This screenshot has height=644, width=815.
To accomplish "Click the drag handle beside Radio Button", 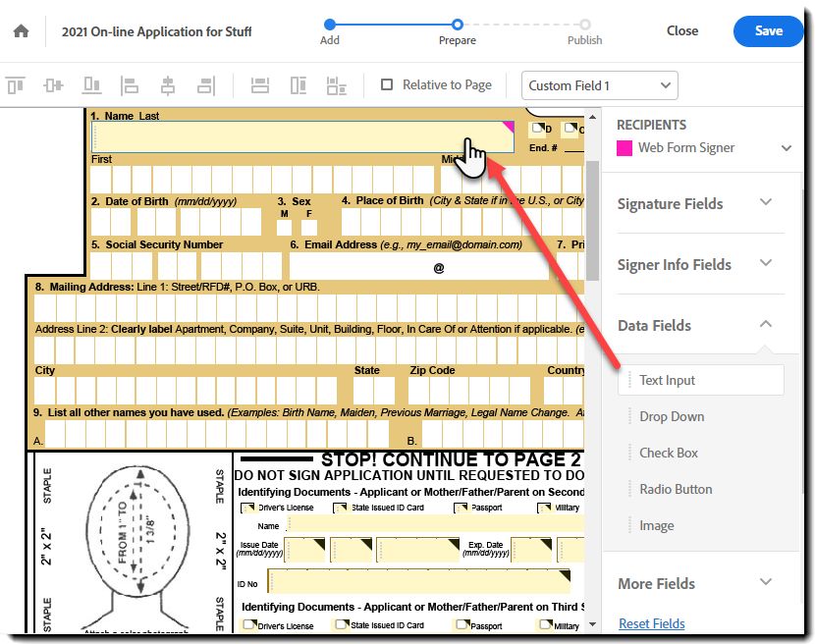I will [x=629, y=489].
